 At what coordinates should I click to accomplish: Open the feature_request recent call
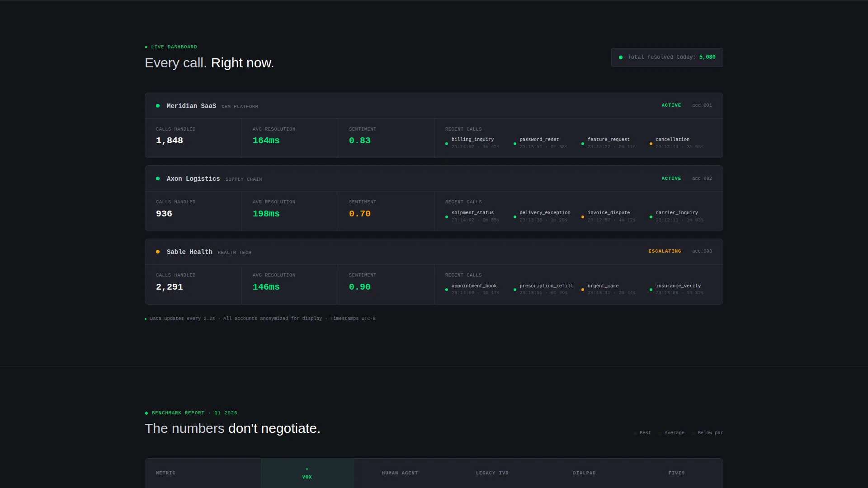(x=609, y=143)
